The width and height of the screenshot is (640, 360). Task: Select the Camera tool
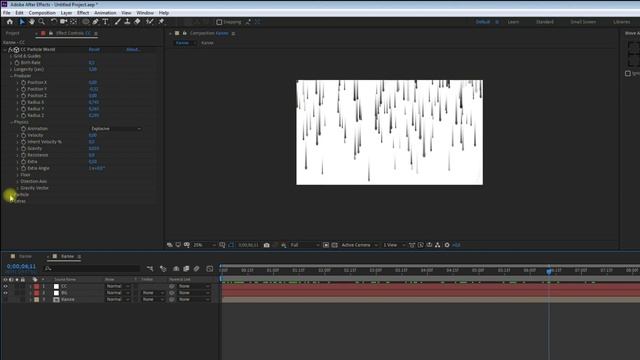[64, 22]
